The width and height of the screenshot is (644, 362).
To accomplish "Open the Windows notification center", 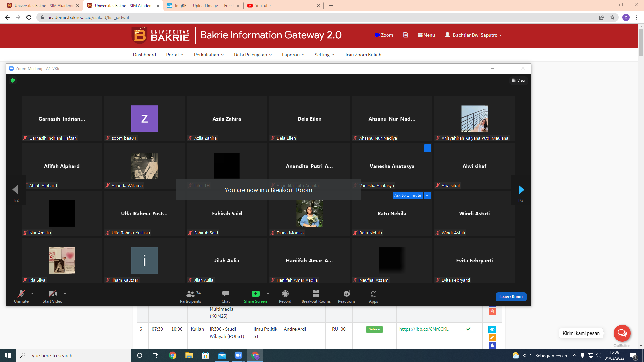I will (x=634, y=356).
